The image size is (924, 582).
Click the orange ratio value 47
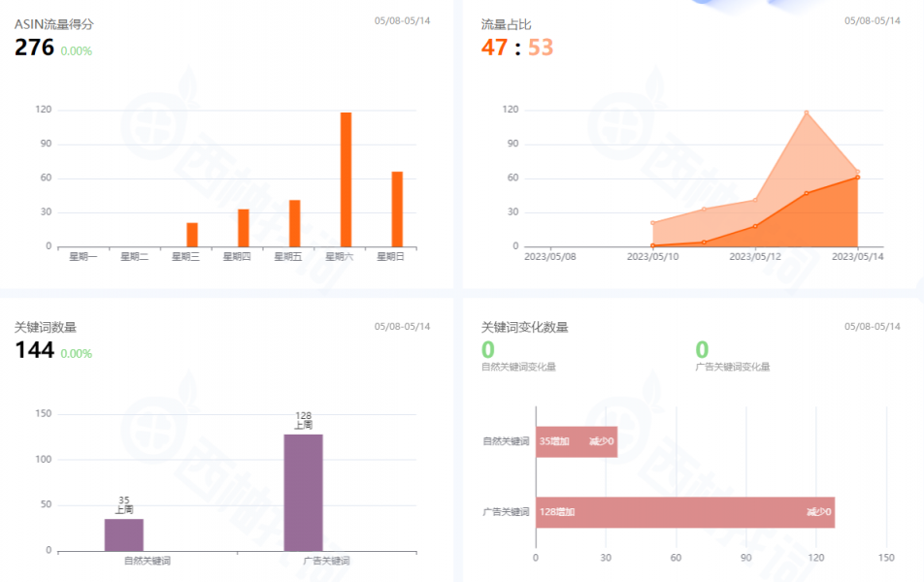tap(494, 48)
